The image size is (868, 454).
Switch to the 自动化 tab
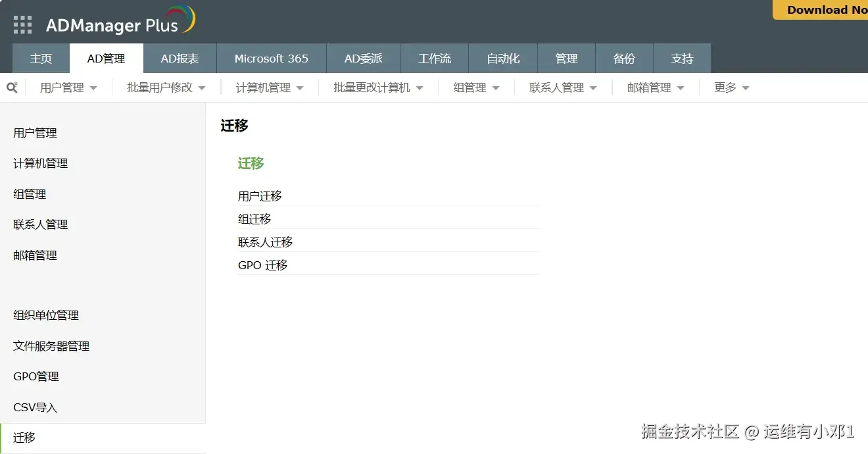(x=502, y=58)
